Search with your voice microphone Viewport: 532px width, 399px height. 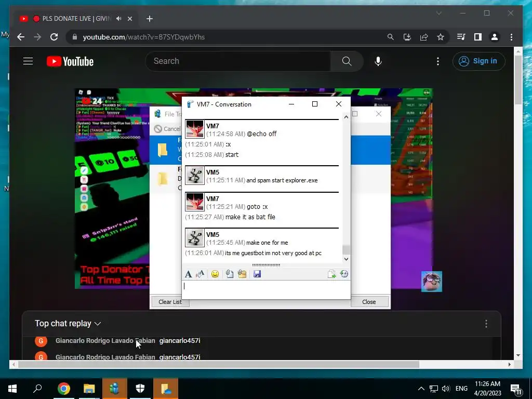(x=378, y=61)
